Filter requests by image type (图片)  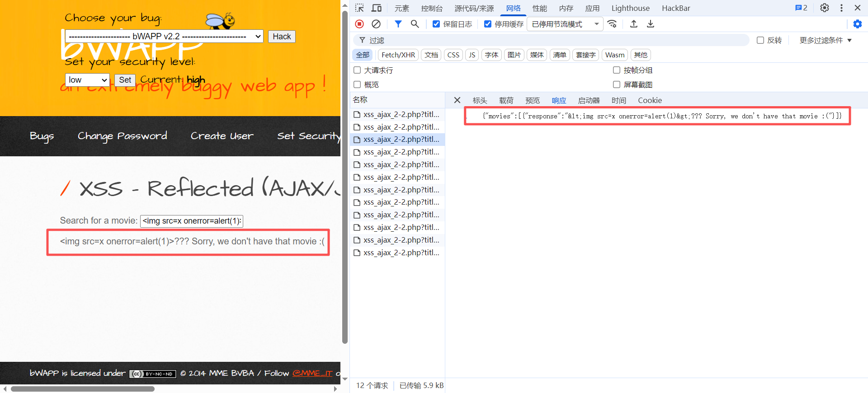[514, 55]
